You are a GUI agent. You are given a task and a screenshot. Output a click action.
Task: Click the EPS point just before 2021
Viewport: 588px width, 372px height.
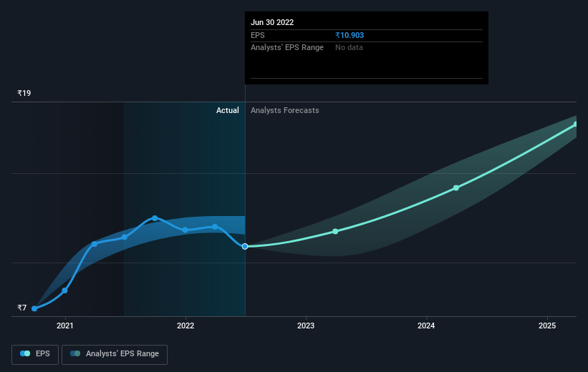point(64,290)
